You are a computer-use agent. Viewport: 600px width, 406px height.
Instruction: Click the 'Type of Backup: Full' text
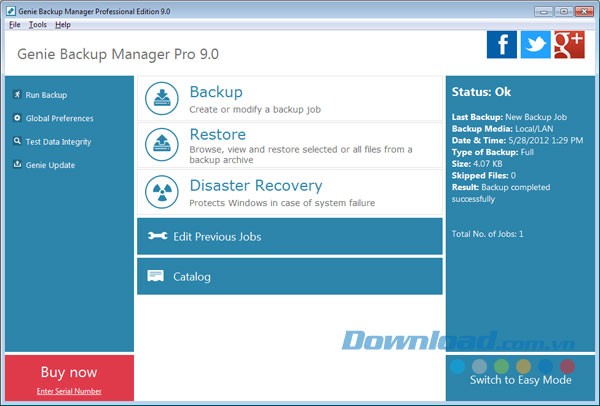coord(492,152)
